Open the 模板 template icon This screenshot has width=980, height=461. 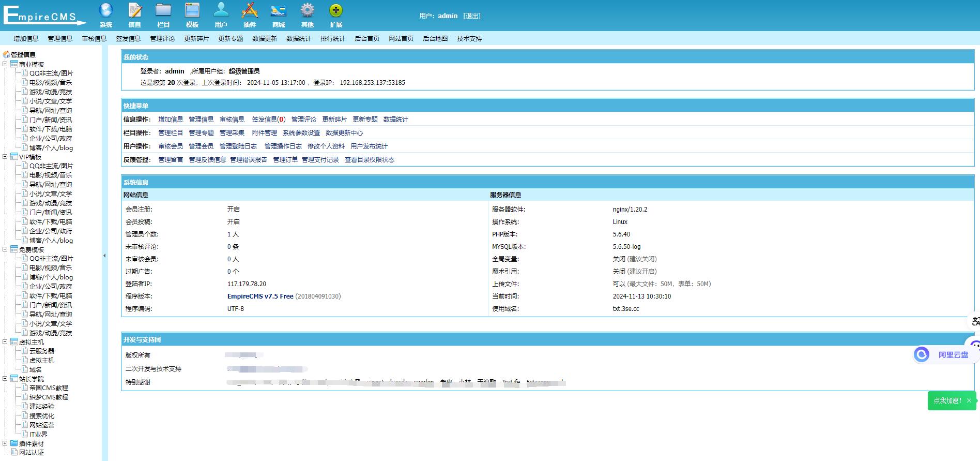[192, 11]
